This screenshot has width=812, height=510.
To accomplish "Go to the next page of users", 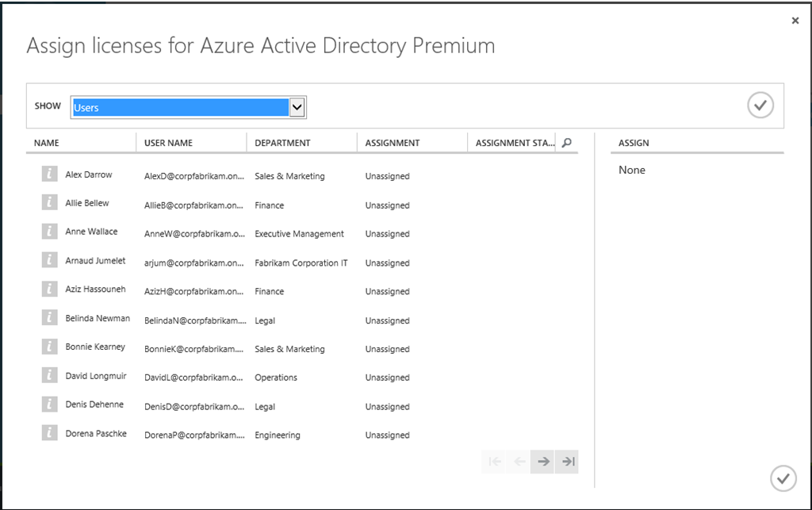I will pos(543,462).
